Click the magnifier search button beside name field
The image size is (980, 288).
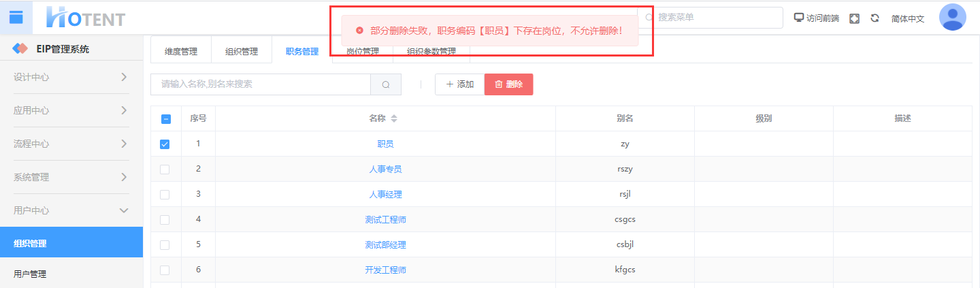(x=386, y=84)
